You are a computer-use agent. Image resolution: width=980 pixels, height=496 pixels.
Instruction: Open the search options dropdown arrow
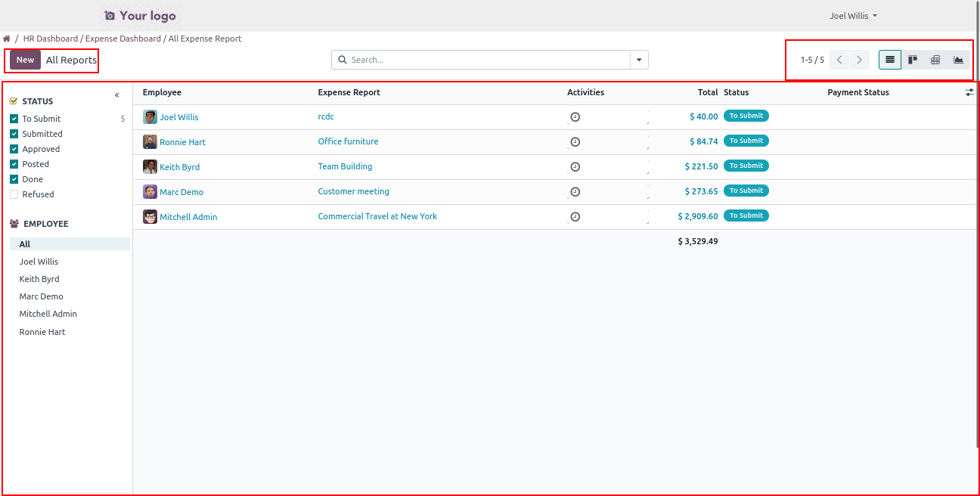pos(639,60)
